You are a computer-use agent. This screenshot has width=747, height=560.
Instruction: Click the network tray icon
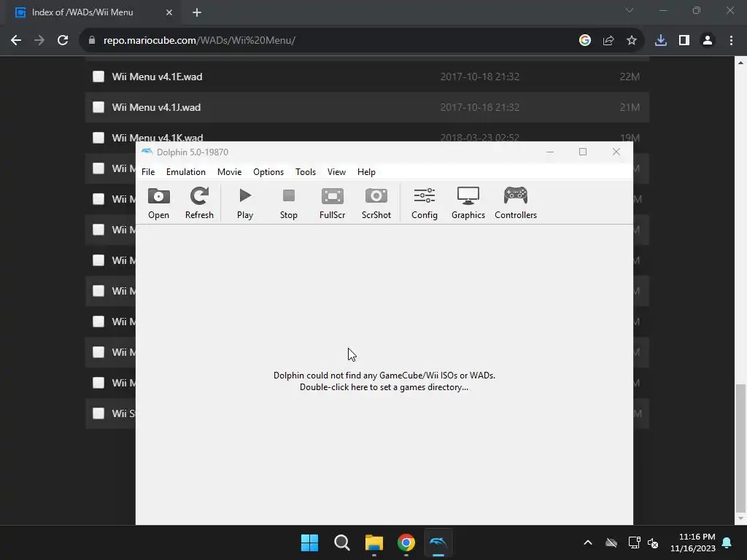tap(634, 542)
